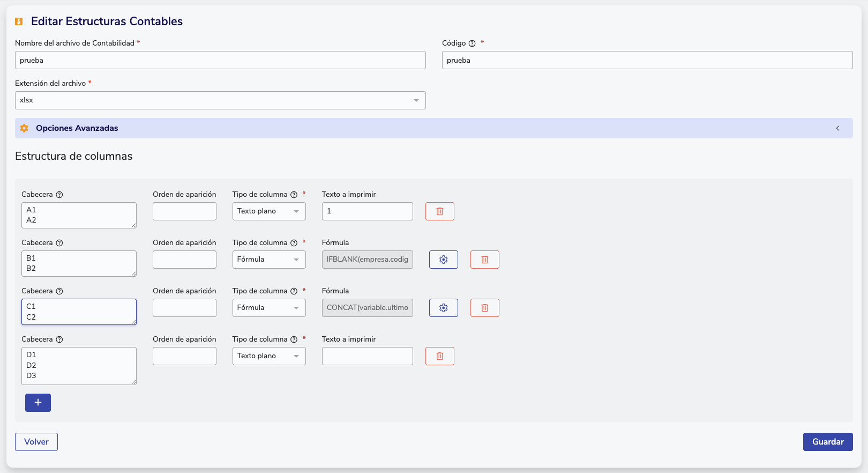868x473 pixels.
Task: Open Tipo de columna dropdown for D1 row
Action: [x=268, y=356]
